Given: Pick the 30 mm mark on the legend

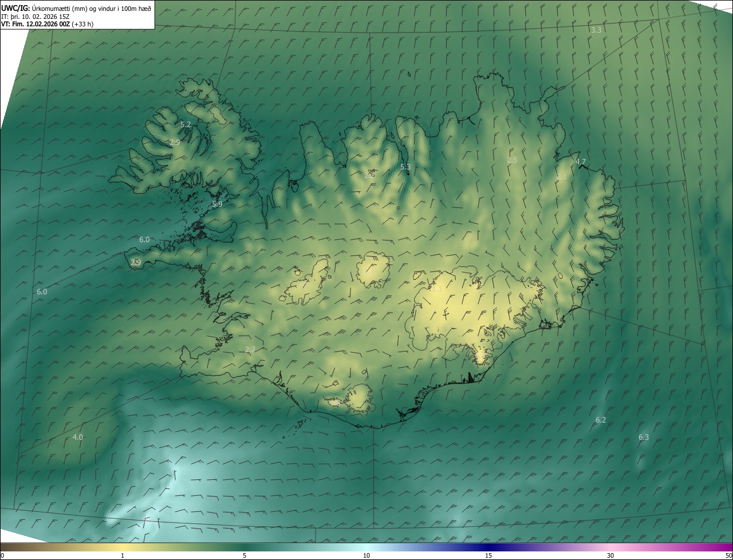Looking at the screenshot, I should (x=610, y=555).
